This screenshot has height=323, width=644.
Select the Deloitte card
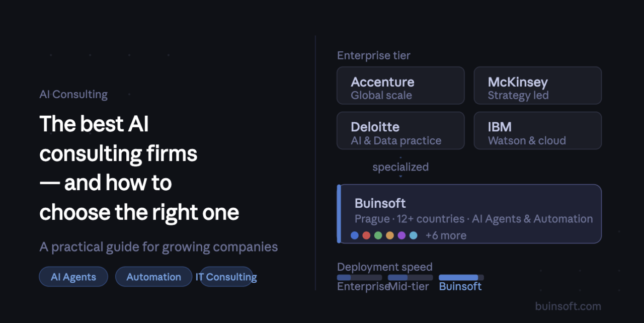click(x=400, y=130)
